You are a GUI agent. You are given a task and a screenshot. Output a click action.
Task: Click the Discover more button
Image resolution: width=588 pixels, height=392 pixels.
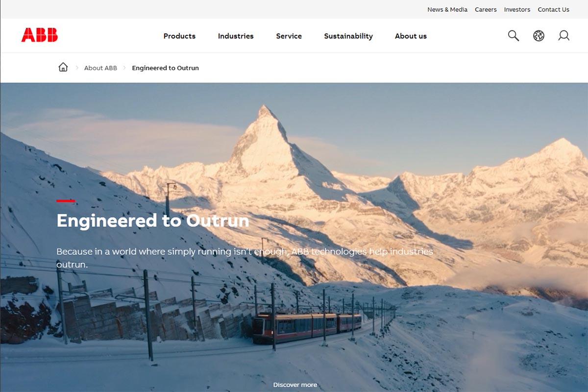[x=295, y=385]
